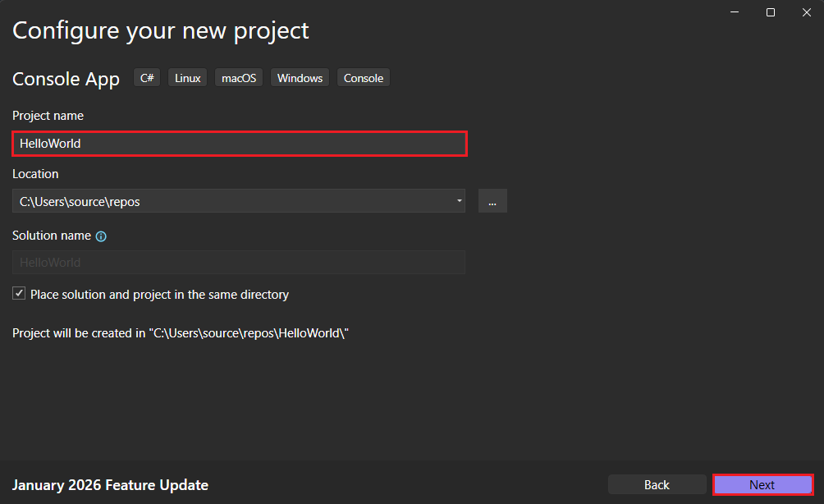Uncheck Place solution and project in same directory
824x504 pixels.
[x=18, y=293]
